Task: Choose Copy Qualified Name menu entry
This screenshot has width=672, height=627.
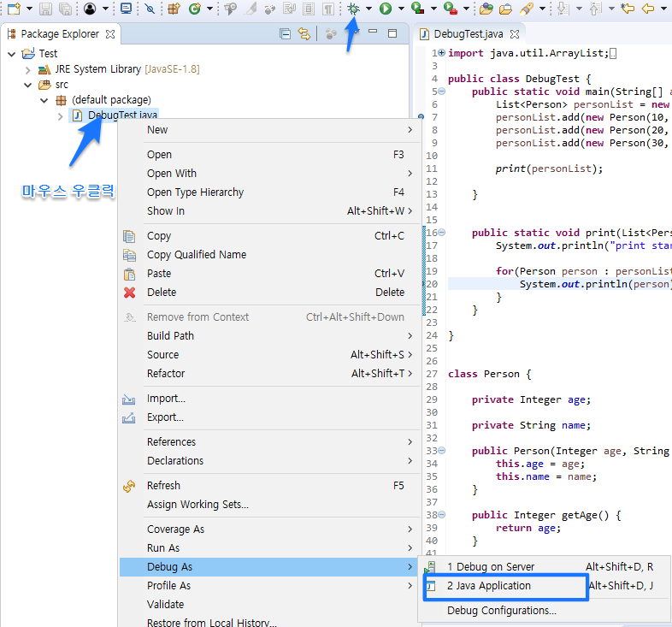Action: coord(270,255)
